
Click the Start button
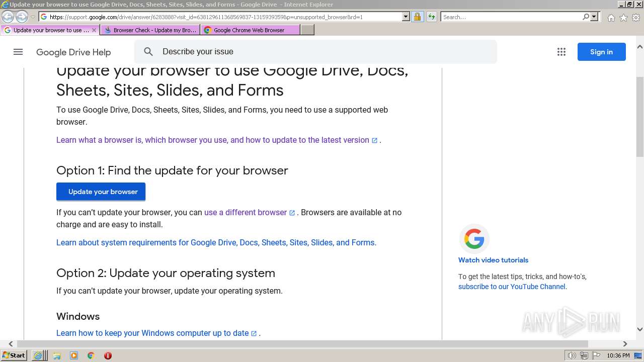tap(14, 355)
